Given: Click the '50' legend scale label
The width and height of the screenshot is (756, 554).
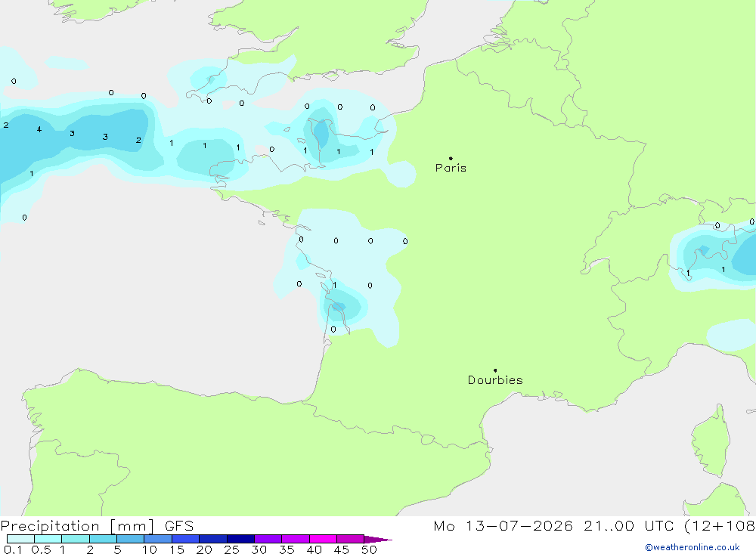Looking at the screenshot, I should (x=369, y=549).
